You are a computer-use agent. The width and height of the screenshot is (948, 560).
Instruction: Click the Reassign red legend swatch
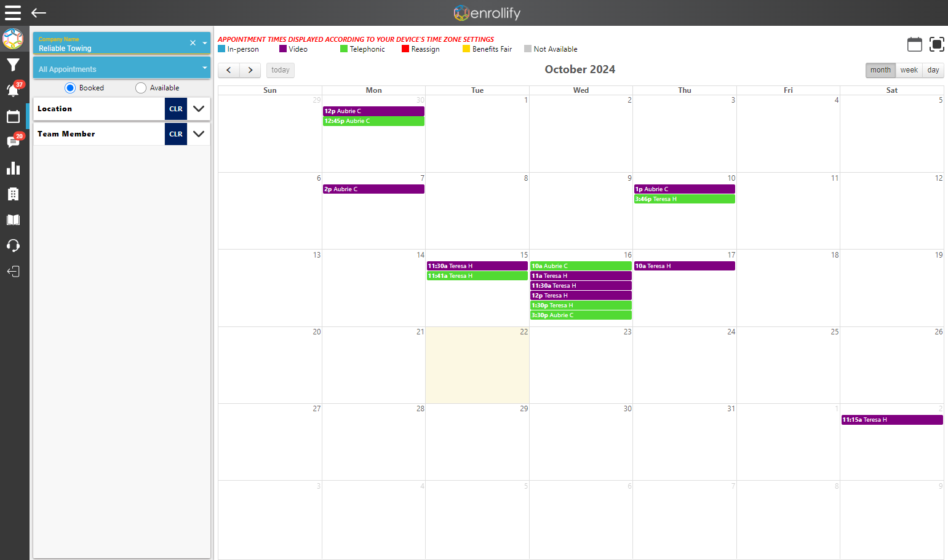[x=405, y=49]
